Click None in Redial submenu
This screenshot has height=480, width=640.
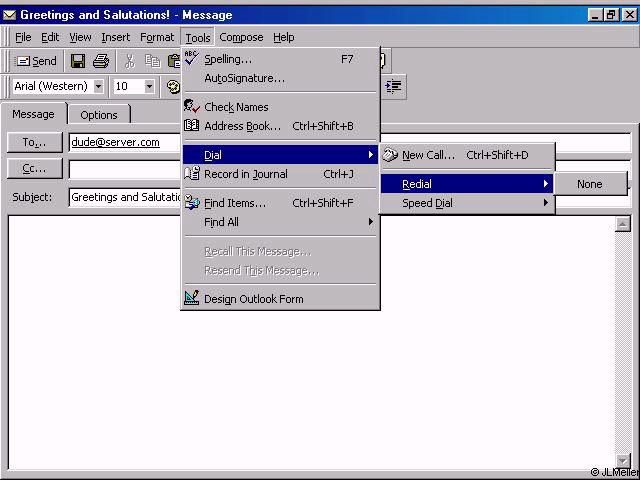pos(589,184)
